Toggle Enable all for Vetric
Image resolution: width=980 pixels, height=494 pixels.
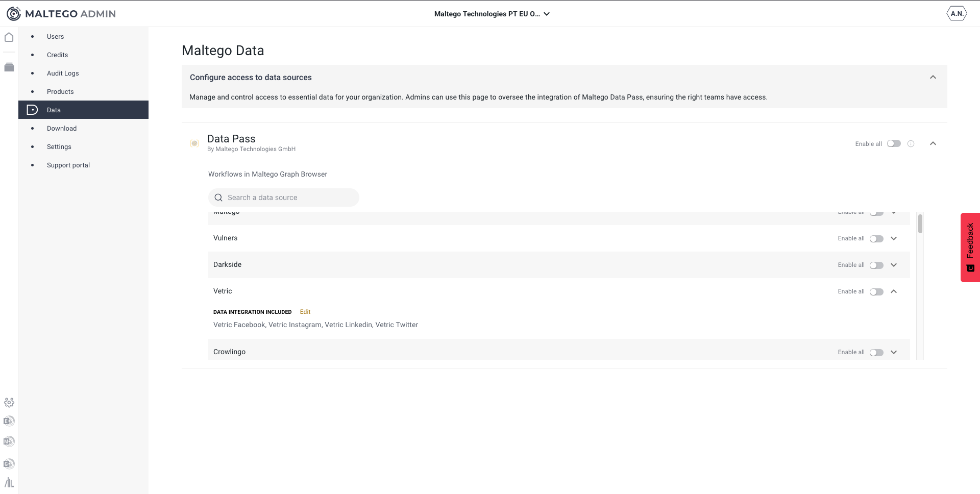click(x=876, y=292)
